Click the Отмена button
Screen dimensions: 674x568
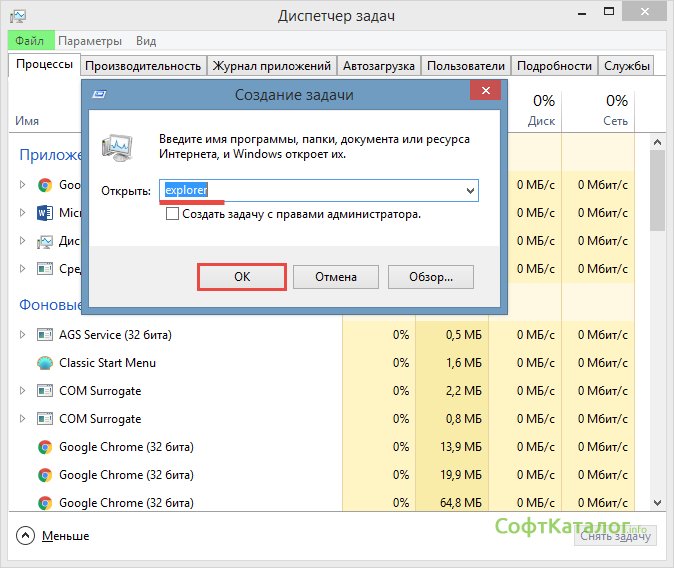point(337,277)
